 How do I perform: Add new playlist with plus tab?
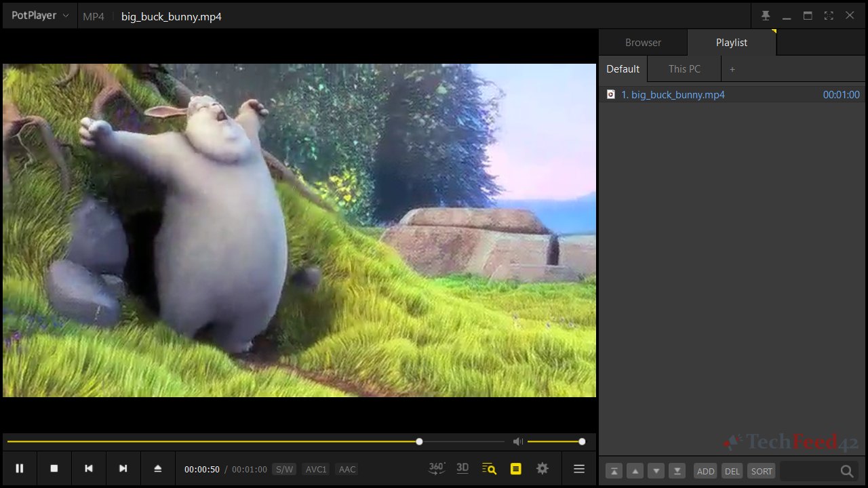(732, 68)
